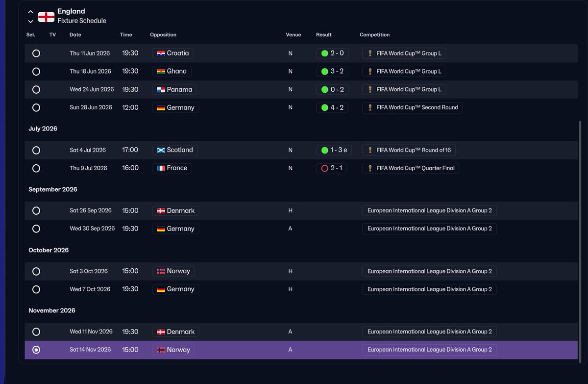This screenshot has height=384, width=588.
Task: Click the September 2026 month heading
Action: click(53, 189)
